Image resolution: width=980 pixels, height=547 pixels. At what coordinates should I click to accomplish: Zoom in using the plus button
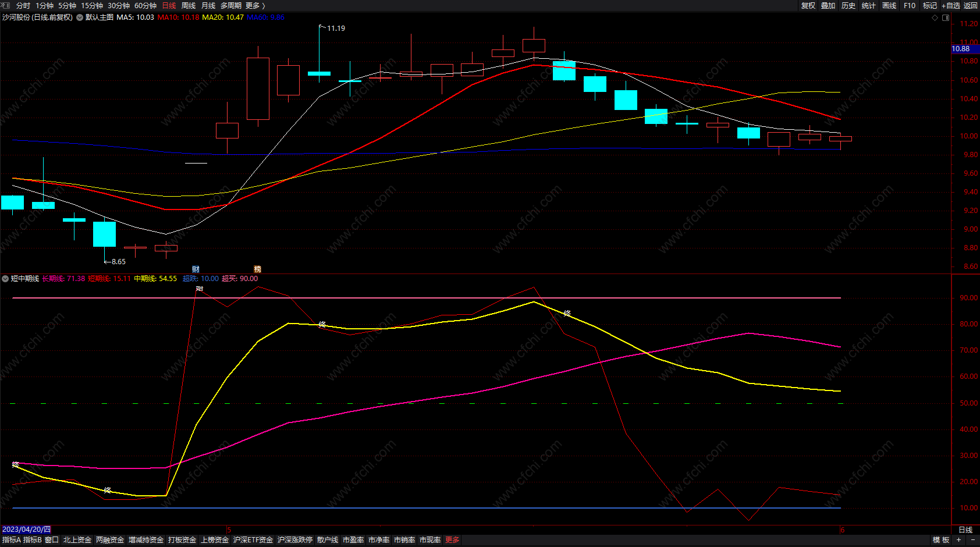[x=958, y=540]
